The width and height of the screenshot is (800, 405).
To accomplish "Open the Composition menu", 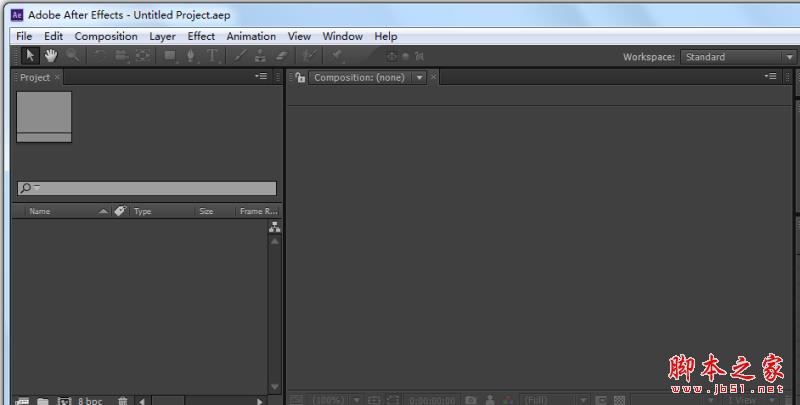I will [106, 36].
